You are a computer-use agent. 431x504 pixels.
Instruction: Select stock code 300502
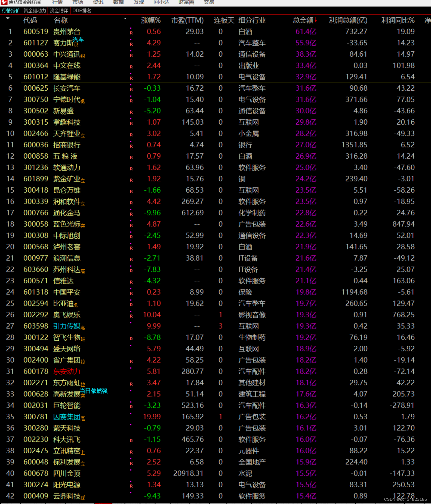pyautogui.click(x=36, y=111)
